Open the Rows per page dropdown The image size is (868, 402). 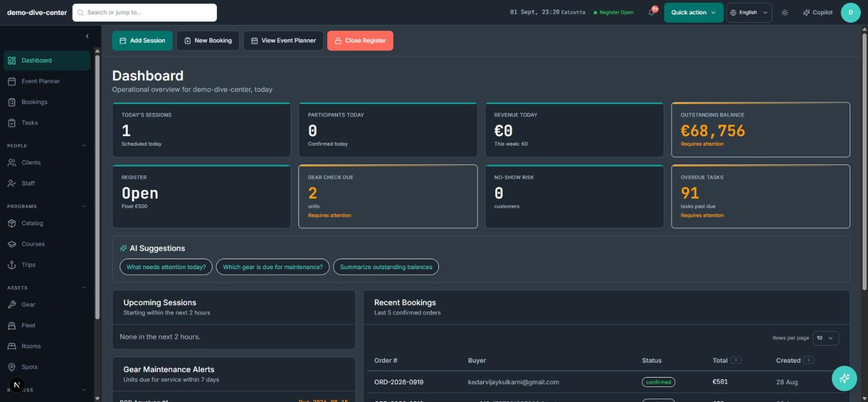(825, 338)
